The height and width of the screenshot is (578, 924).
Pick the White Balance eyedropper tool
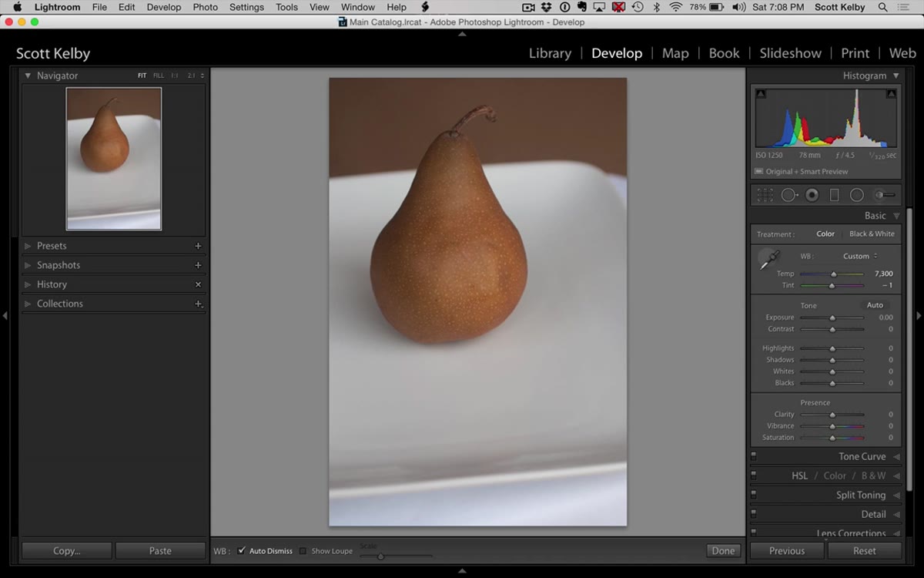768,260
